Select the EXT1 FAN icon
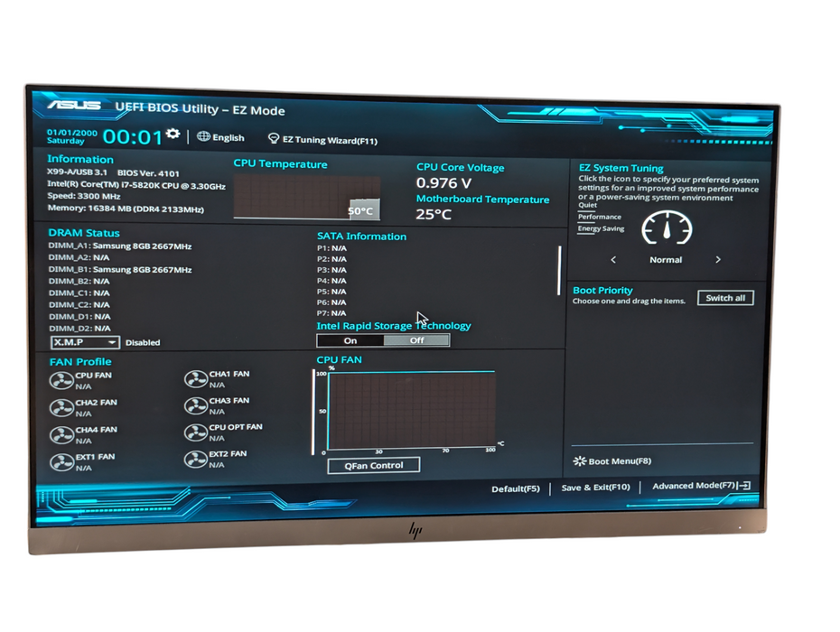This screenshot has height=632, width=840. point(61,462)
